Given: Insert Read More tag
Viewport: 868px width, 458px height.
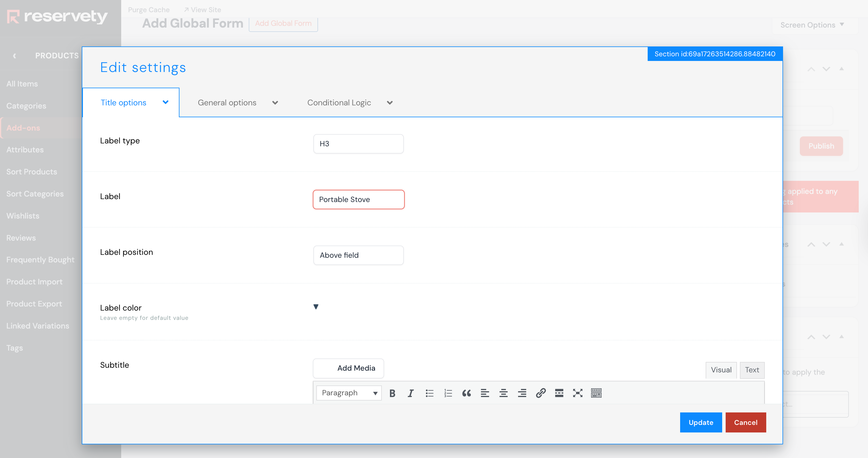Looking at the screenshot, I should pyautogui.click(x=559, y=393).
